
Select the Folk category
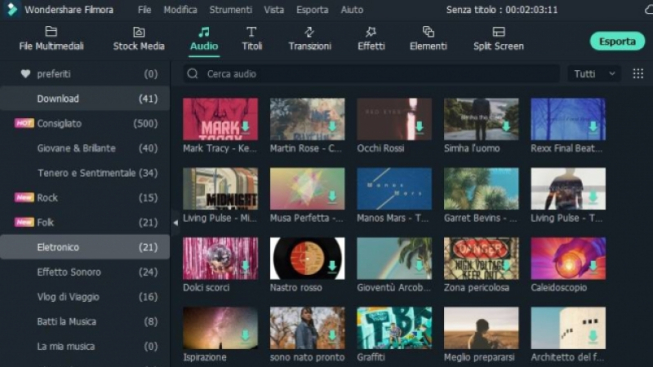pos(85,222)
